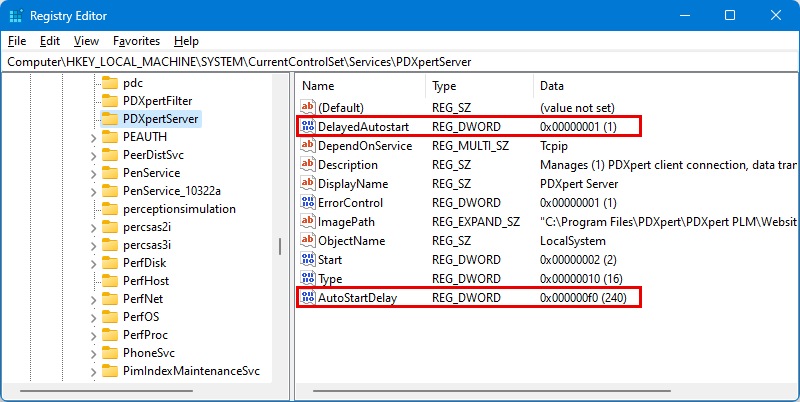Open the File menu
The width and height of the screenshot is (800, 402).
[17, 41]
